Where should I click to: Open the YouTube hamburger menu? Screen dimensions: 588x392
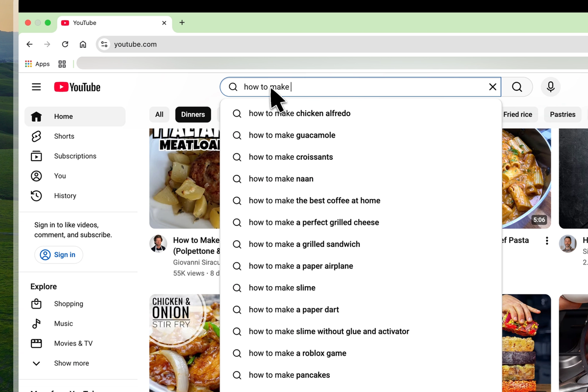pos(36,87)
